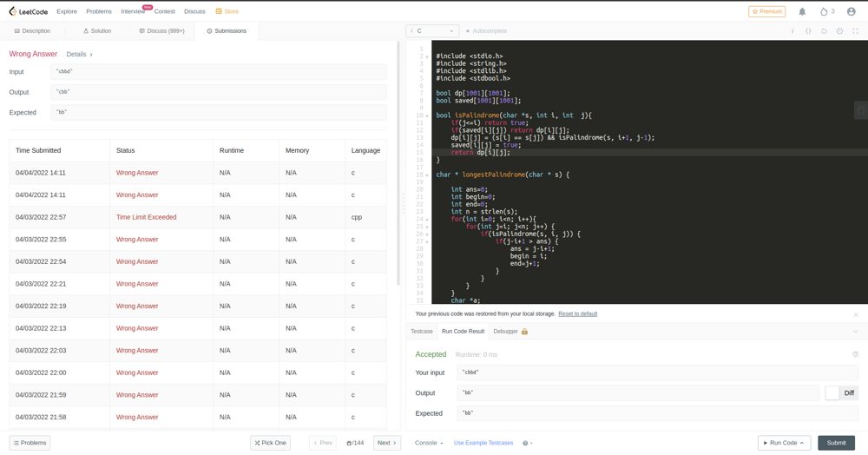Screen dimensions: 868x455
Task: Expand the Console panel menu
Action: coord(429,443)
